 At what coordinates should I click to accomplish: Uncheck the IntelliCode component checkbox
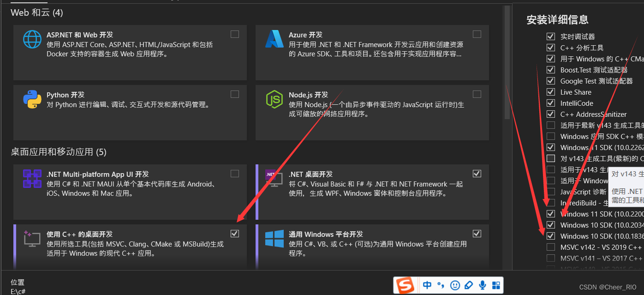tap(551, 103)
